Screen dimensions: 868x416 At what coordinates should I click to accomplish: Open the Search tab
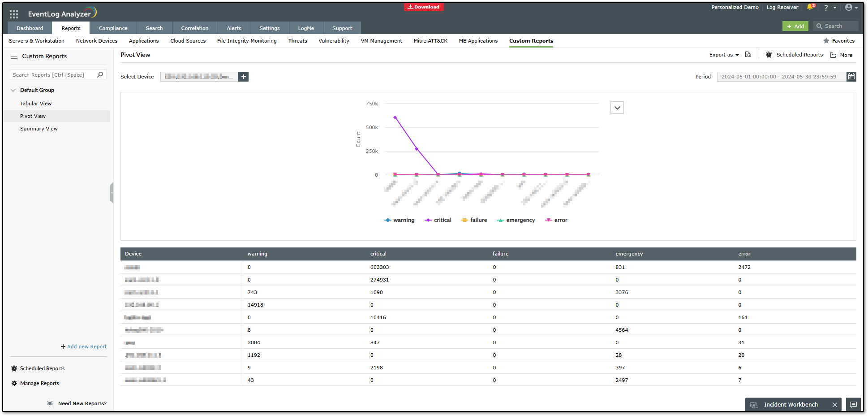click(x=154, y=28)
